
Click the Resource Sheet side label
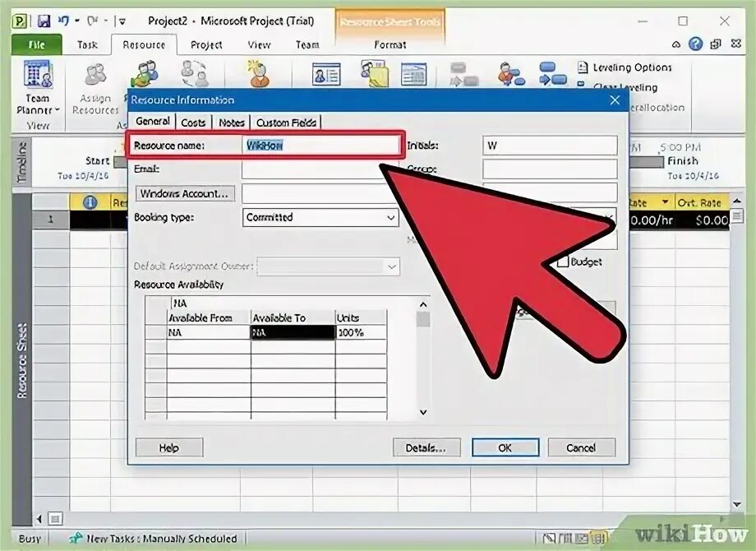(x=22, y=361)
